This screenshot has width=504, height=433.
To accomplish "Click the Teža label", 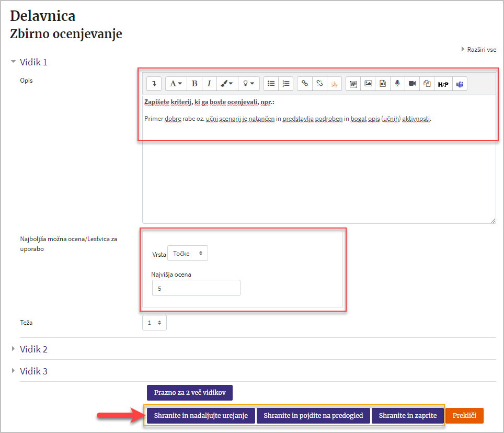I will coord(26,323).
